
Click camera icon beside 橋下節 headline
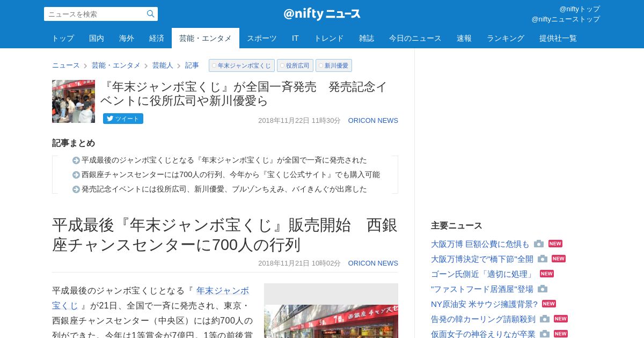coord(543,259)
